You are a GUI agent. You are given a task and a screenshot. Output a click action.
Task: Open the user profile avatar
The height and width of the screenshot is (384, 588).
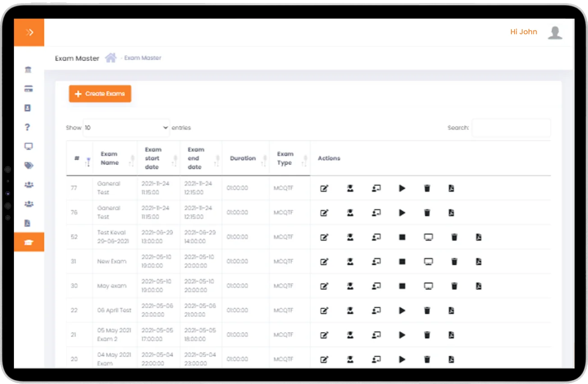point(555,32)
